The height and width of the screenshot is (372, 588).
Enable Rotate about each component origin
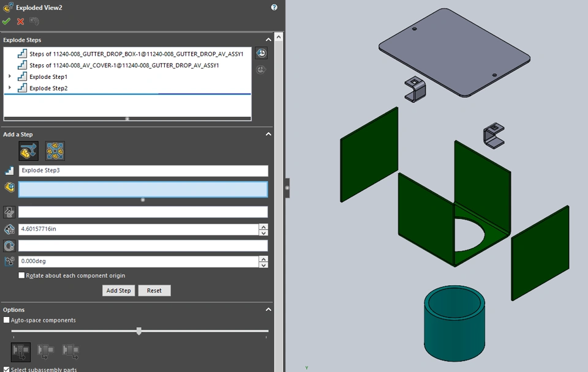(x=22, y=275)
